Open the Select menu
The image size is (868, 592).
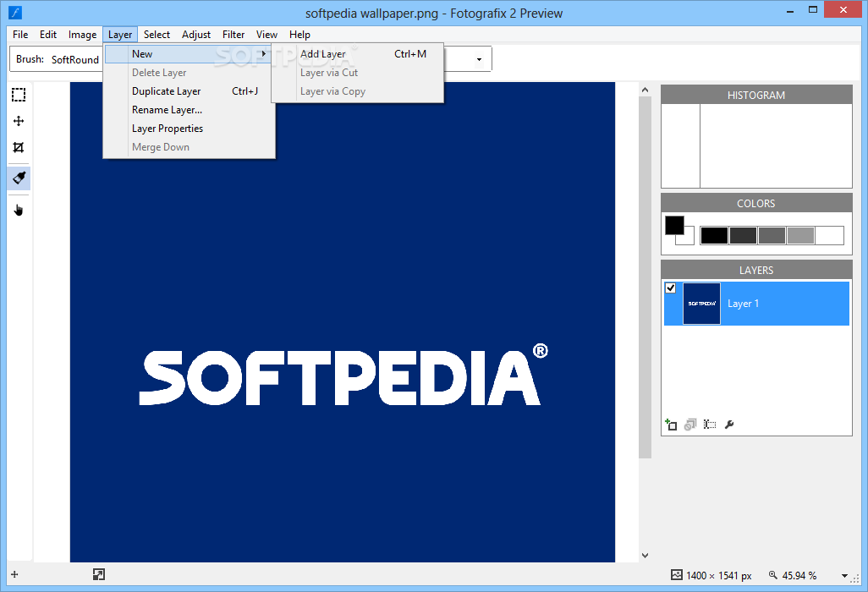157,35
